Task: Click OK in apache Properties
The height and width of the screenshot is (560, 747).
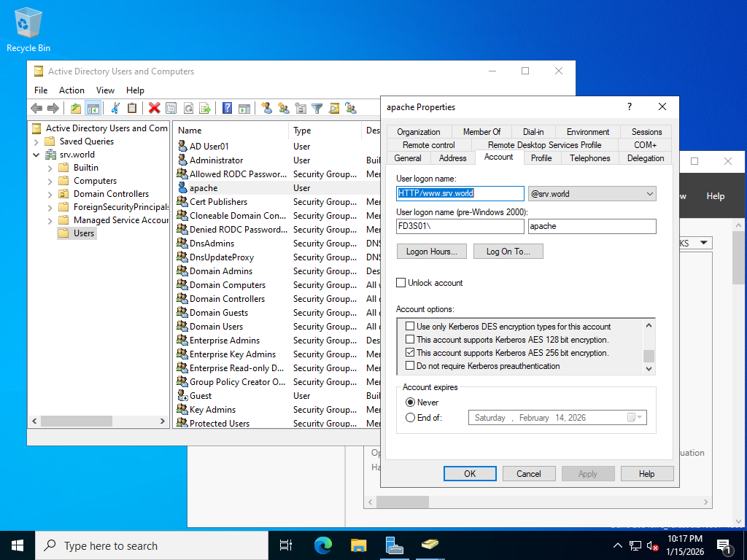Action: point(470,473)
